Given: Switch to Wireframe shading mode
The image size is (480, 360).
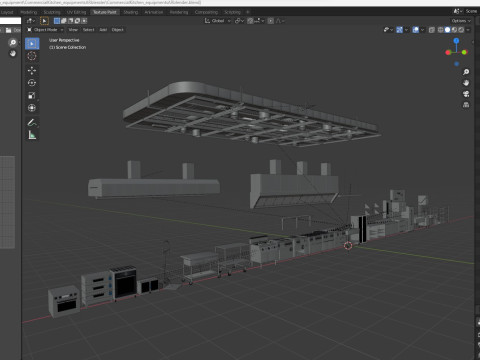Looking at the screenshot, I should click(x=441, y=30).
